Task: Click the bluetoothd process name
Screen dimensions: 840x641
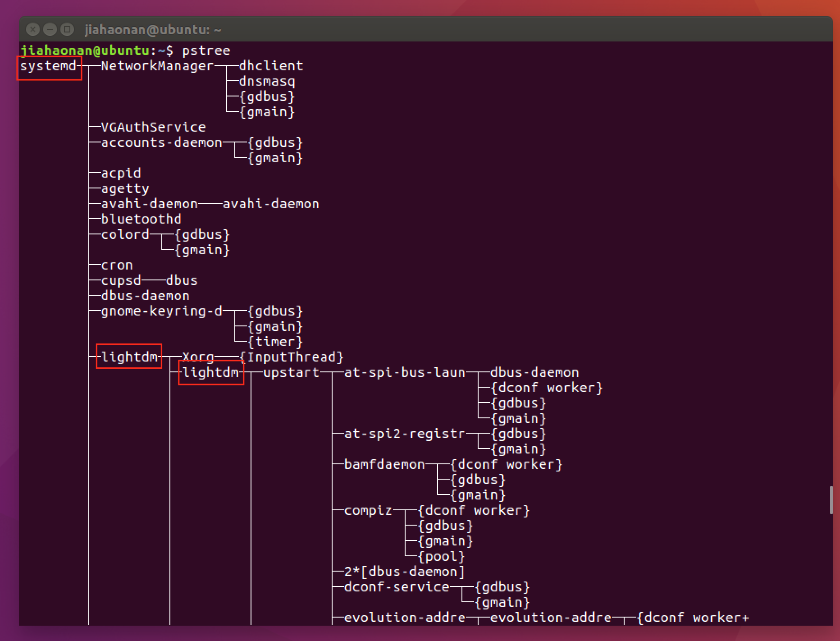Action: 141,219
